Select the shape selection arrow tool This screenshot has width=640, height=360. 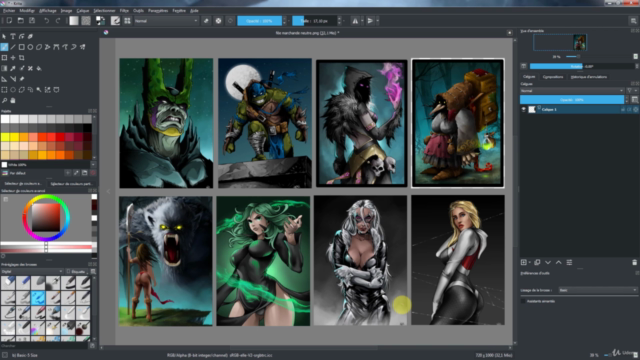(x=4, y=36)
